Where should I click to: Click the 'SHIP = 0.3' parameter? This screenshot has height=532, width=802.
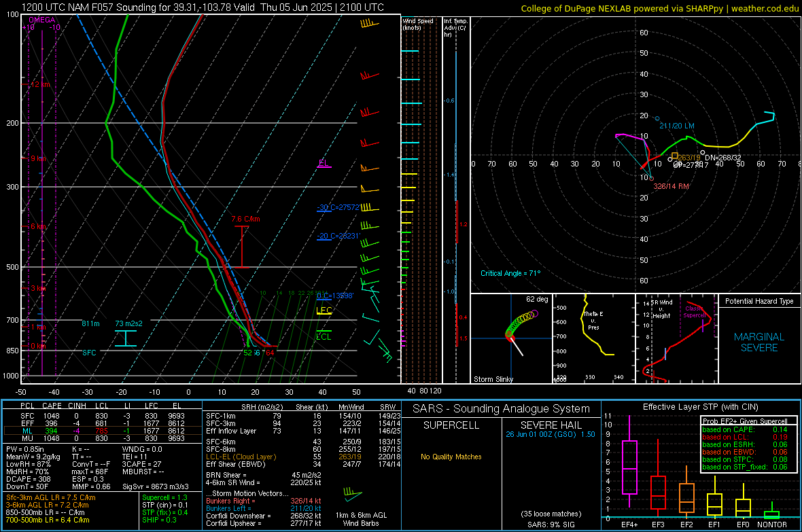click(159, 520)
